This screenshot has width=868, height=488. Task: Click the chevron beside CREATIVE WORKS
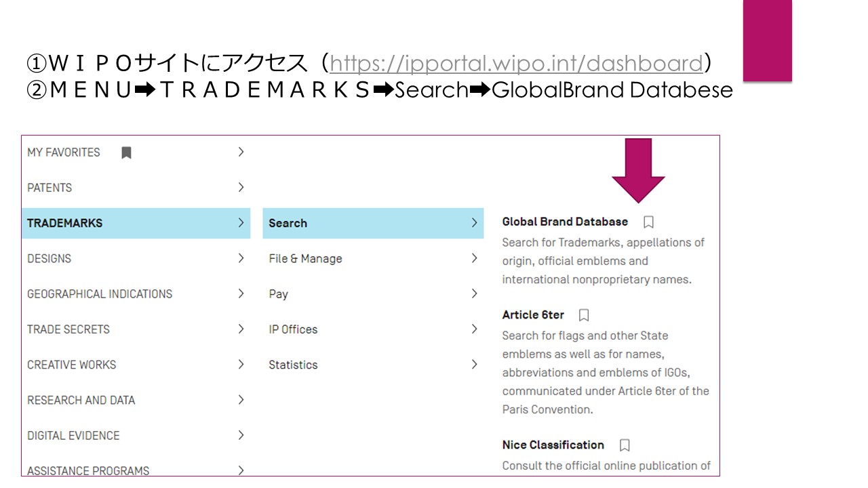pos(241,364)
